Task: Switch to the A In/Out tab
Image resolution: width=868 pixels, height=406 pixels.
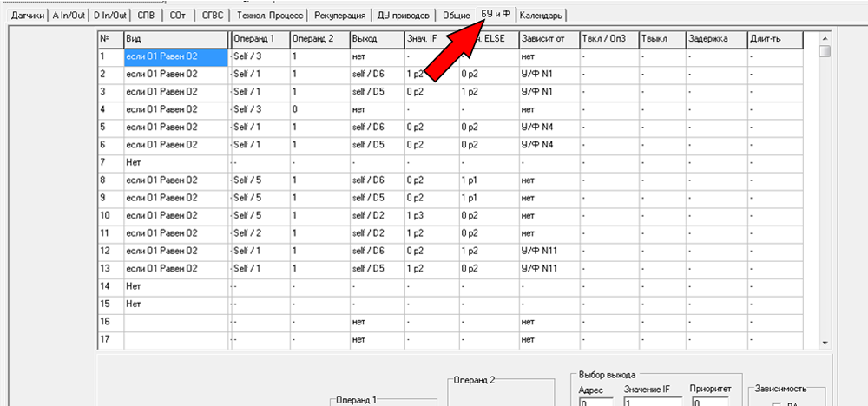Action: pos(68,16)
